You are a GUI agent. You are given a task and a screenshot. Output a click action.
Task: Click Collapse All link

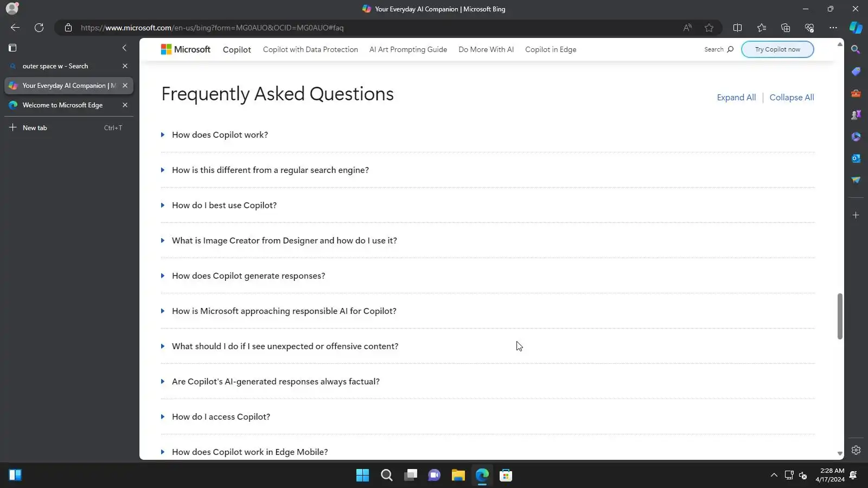tap(792, 98)
